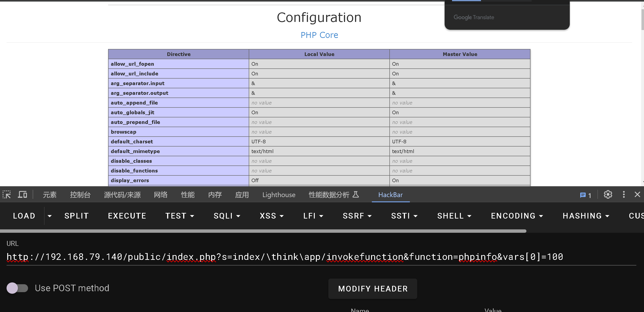Follow the PHP Core link
644x312 pixels.
click(x=319, y=35)
